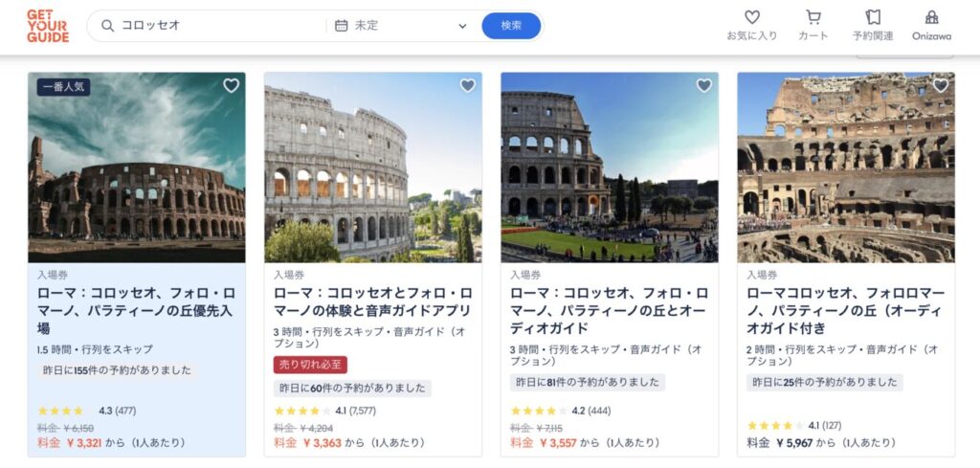Open tour titled コロッセオとフォロ・ロマーノの体験と音声ガイドアプリ
The image size is (980, 468).
(x=372, y=301)
